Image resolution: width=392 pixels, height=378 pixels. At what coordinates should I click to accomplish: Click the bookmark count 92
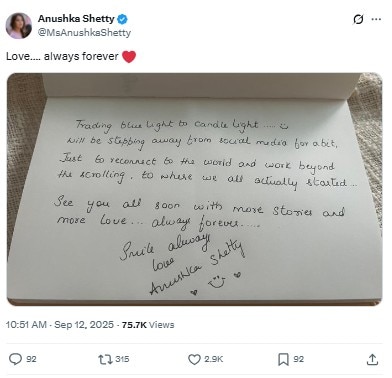298,359
